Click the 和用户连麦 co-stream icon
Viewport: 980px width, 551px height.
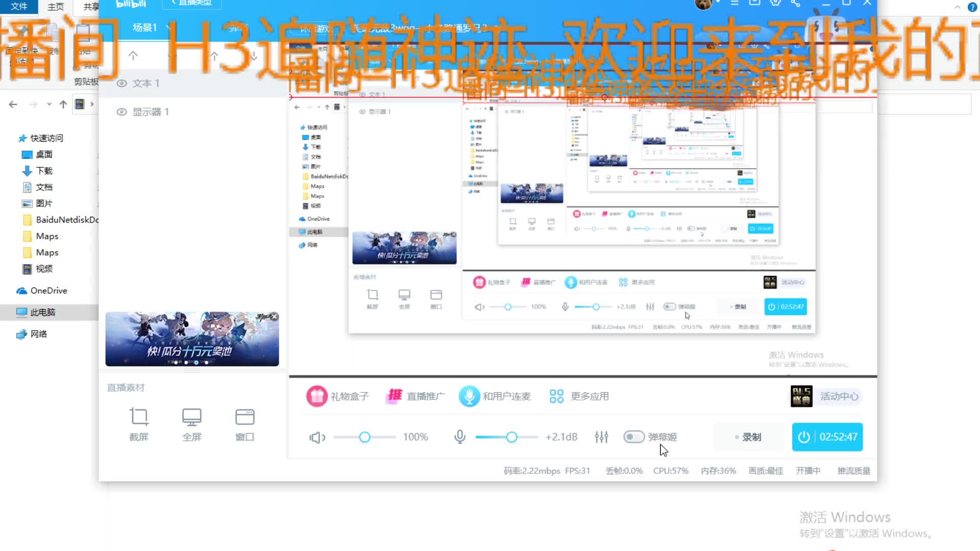[x=469, y=395]
